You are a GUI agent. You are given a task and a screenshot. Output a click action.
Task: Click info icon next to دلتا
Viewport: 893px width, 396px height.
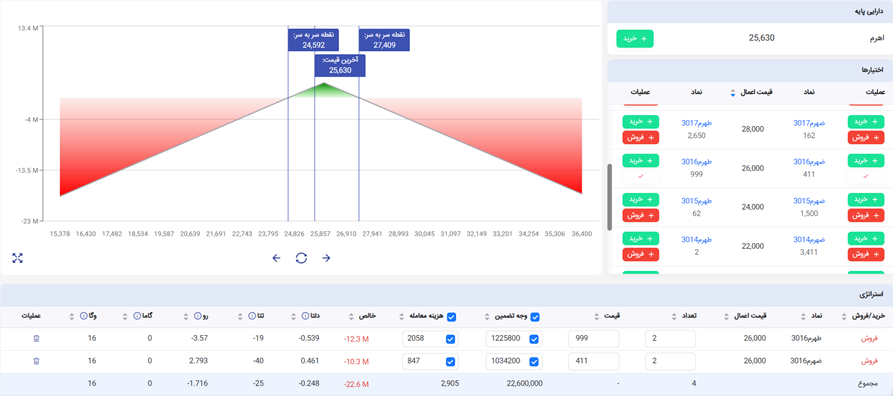pos(305,317)
